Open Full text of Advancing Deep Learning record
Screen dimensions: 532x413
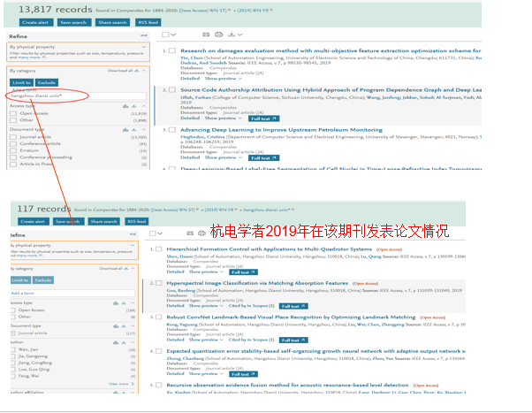click(x=263, y=158)
